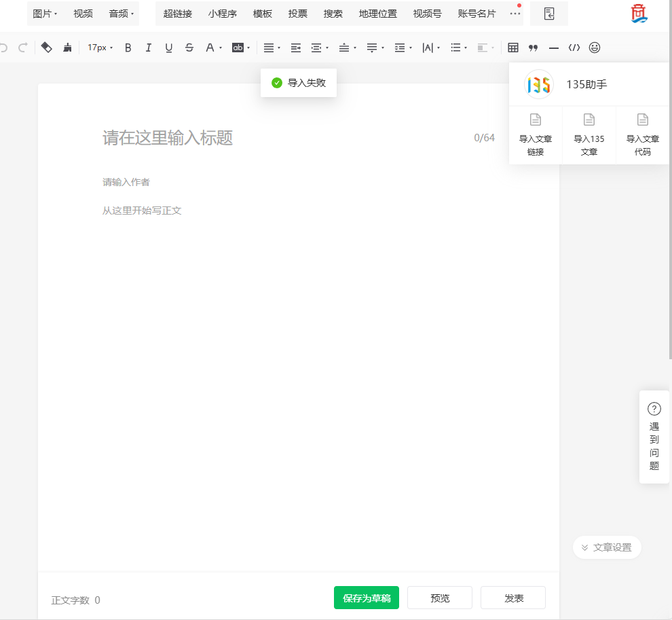This screenshot has height=620, width=672.
Task: Open the list style dropdown
Action: tap(459, 48)
